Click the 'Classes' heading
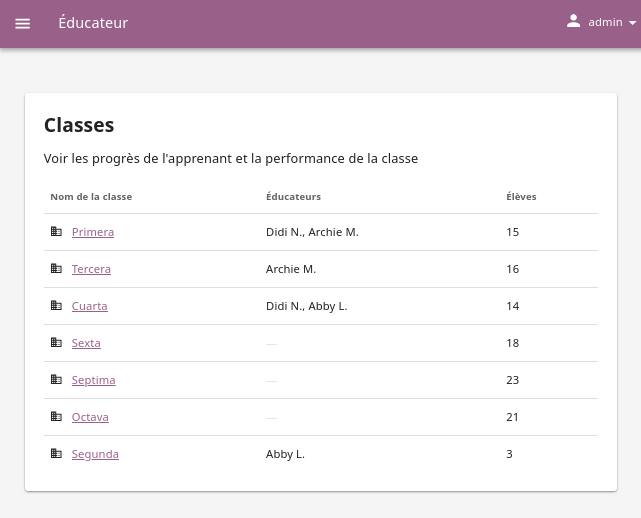Image resolution: width=641 pixels, height=518 pixels. pos(79,125)
